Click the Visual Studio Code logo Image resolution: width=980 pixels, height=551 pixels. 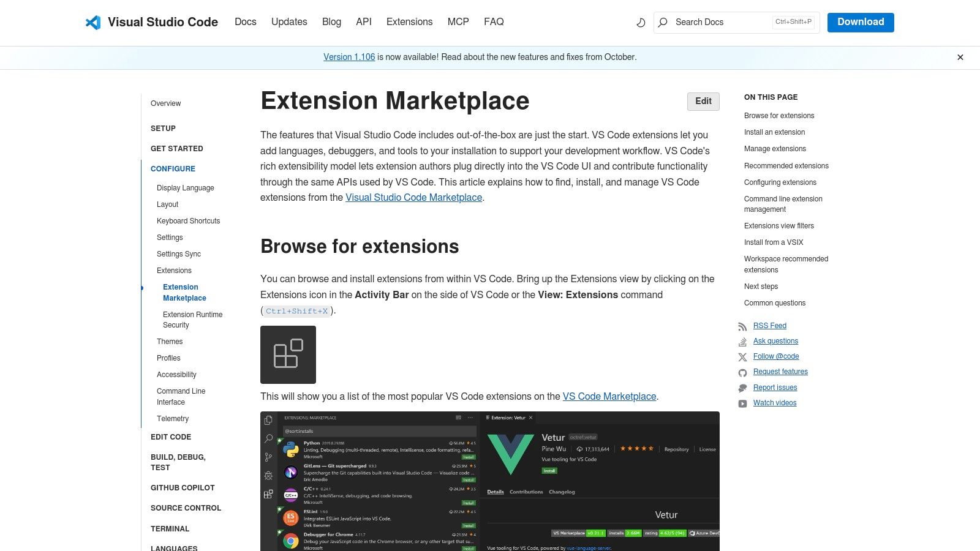pos(93,23)
